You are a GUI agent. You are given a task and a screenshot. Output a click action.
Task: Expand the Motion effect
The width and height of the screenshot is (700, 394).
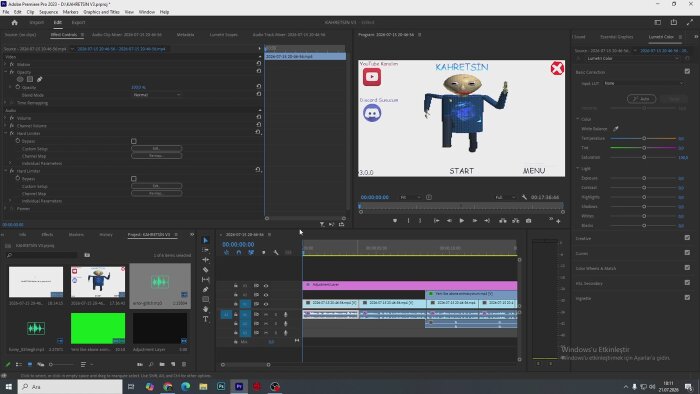[x=5, y=65]
